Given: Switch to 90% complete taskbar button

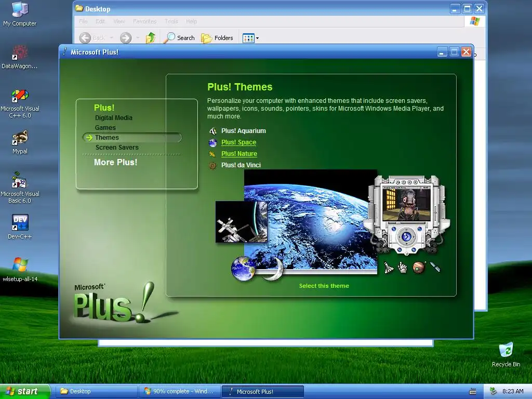Looking at the screenshot, I should click(x=179, y=391).
